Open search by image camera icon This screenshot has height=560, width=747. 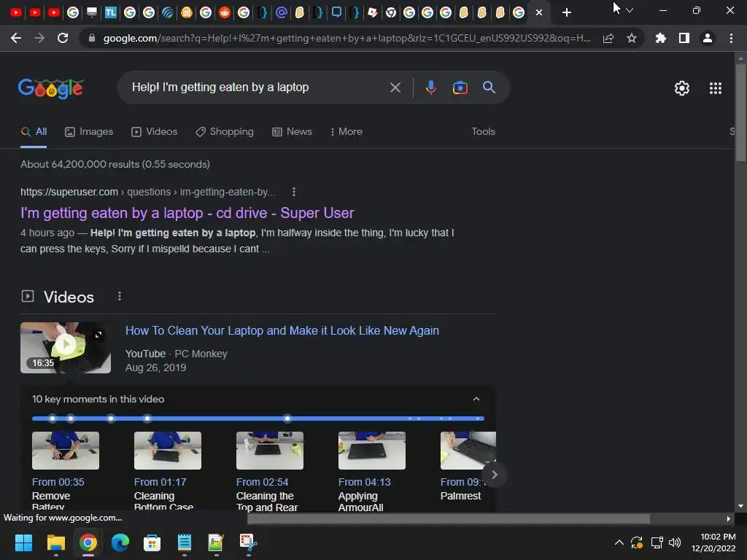point(460,87)
